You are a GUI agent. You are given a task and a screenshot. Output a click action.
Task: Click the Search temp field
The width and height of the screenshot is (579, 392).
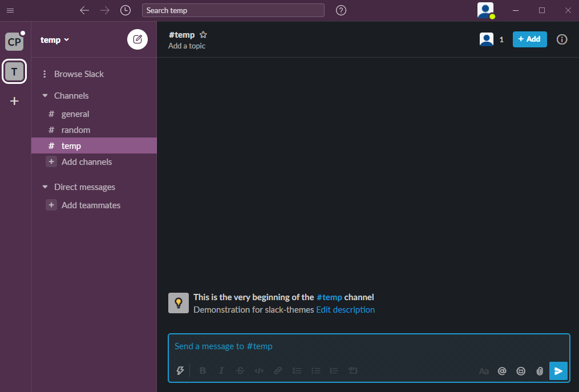pos(233,10)
